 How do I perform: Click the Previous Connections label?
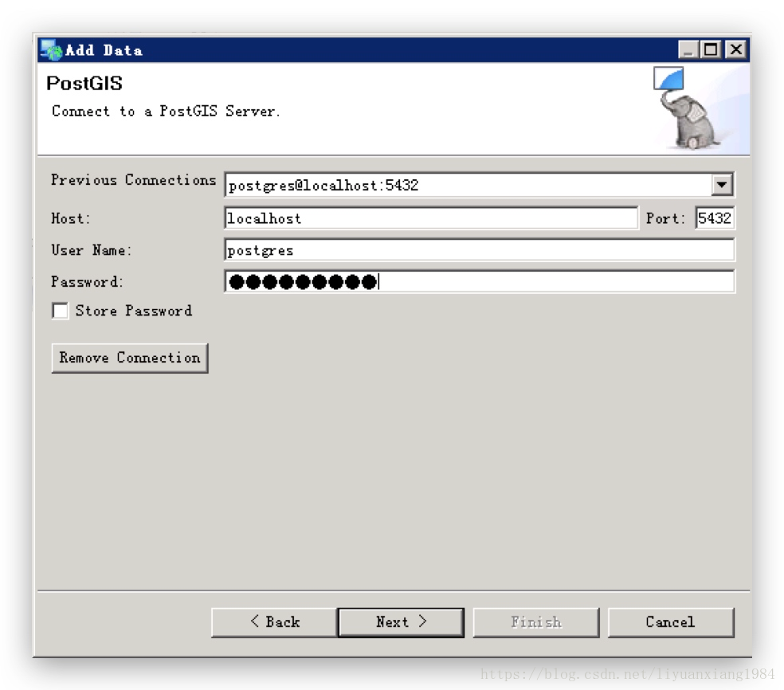134,180
